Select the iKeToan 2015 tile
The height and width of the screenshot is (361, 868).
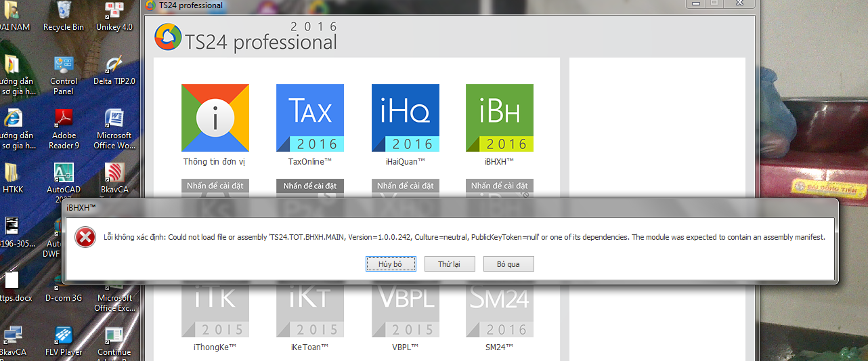pos(309,312)
